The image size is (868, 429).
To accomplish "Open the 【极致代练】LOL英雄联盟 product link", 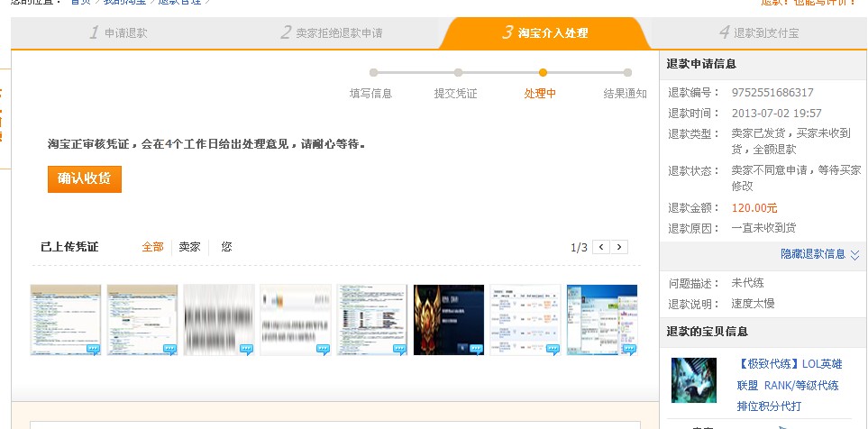I will pyautogui.click(x=790, y=385).
